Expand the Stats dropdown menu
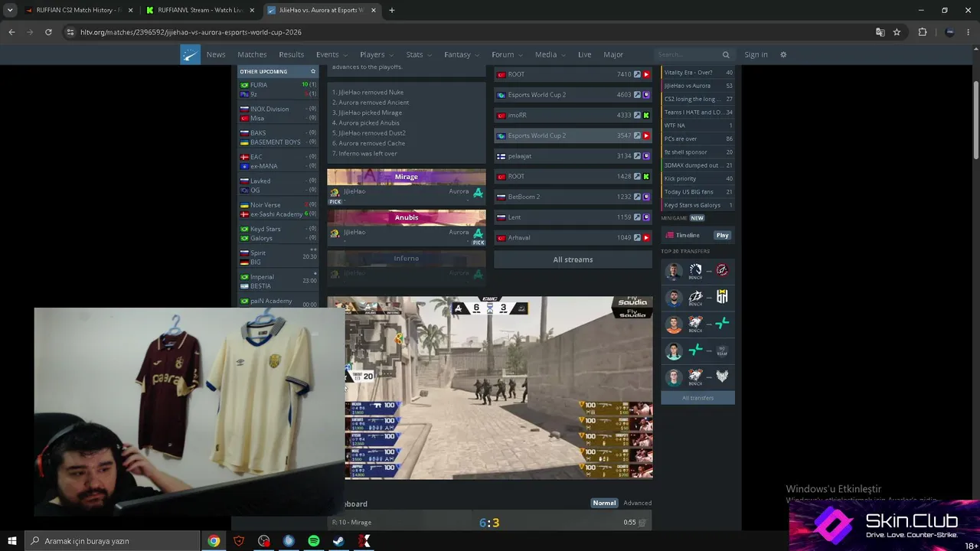The image size is (980, 551). pos(419,55)
